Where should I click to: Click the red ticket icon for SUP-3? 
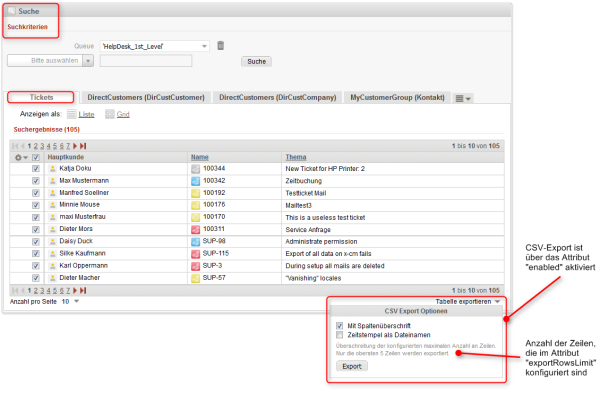[x=196, y=266]
